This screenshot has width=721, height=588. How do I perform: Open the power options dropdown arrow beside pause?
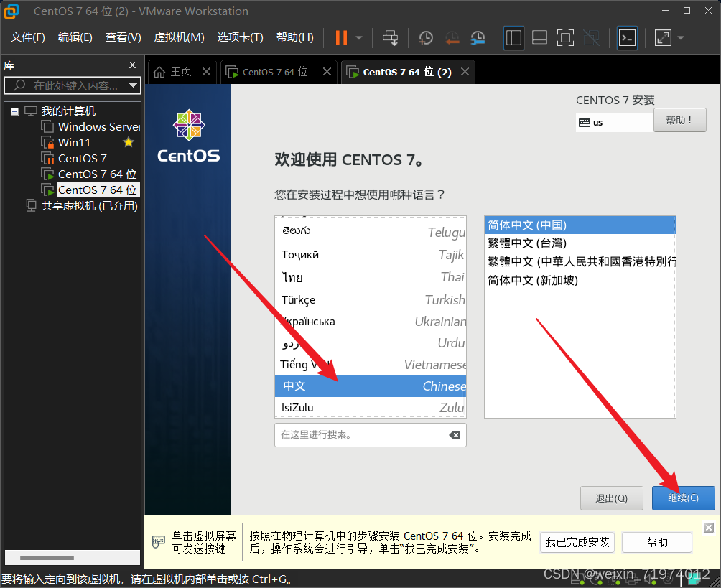click(x=359, y=38)
